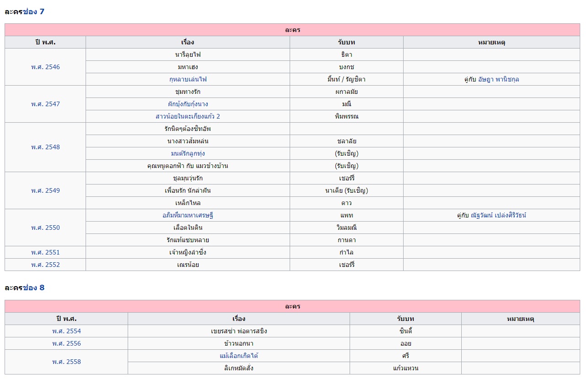Follow the พ.ศ. 2547 year link

(x=45, y=104)
